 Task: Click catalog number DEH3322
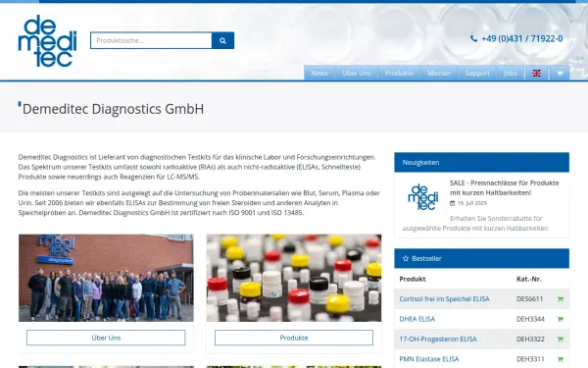click(x=530, y=339)
